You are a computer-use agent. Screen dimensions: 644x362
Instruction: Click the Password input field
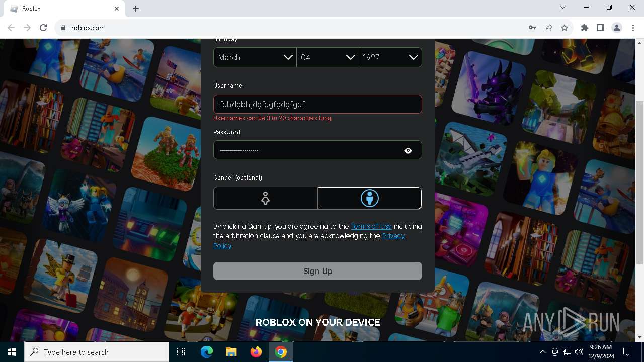click(x=317, y=150)
